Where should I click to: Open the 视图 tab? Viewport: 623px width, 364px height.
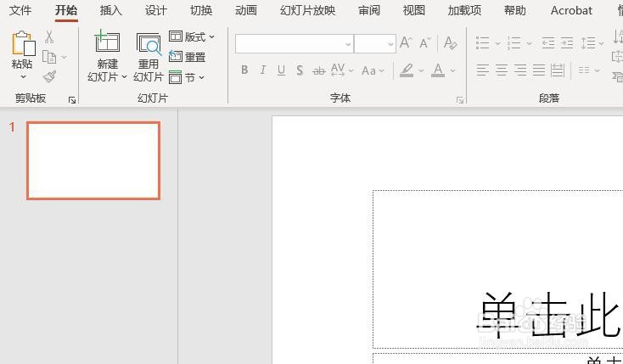(414, 10)
